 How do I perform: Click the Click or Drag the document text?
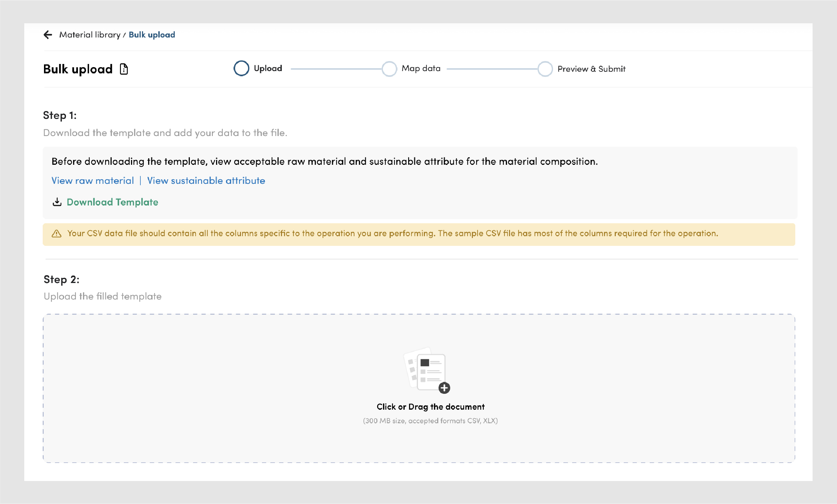[x=430, y=407]
